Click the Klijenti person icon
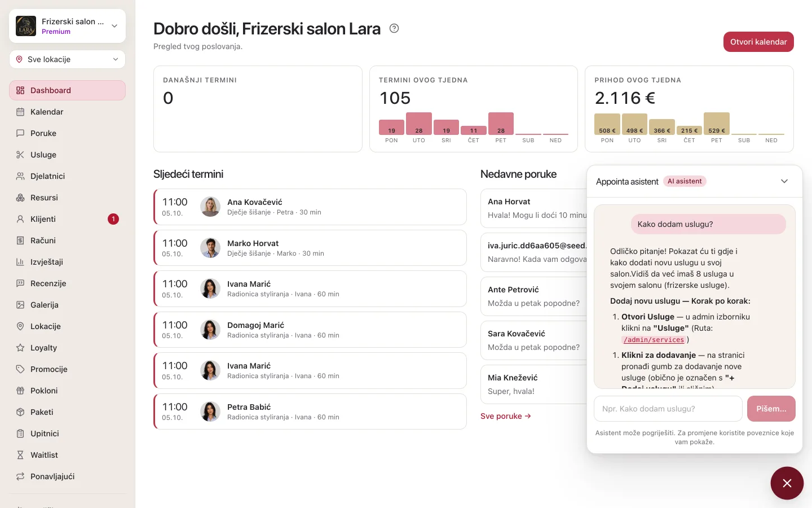Image resolution: width=812 pixels, height=508 pixels. pyautogui.click(x=20, y=219)
